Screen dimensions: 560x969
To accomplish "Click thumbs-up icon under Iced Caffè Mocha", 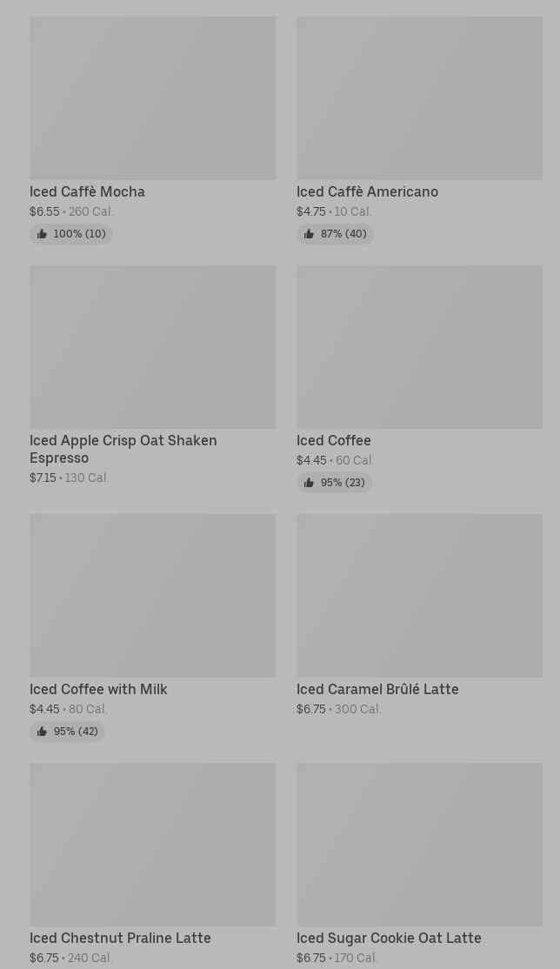I will pos(42,234).
